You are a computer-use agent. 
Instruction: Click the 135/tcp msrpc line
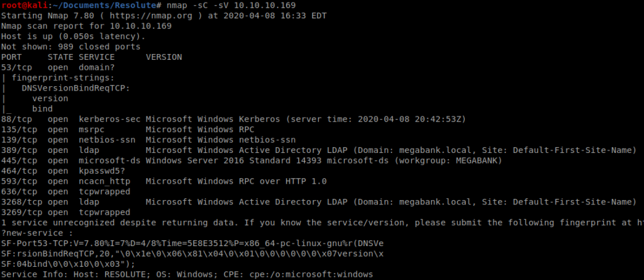click(128, 130)
